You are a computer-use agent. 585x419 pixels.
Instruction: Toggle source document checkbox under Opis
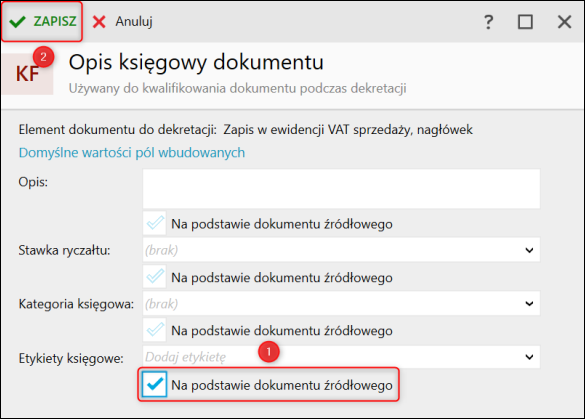[x=154, y=223]
